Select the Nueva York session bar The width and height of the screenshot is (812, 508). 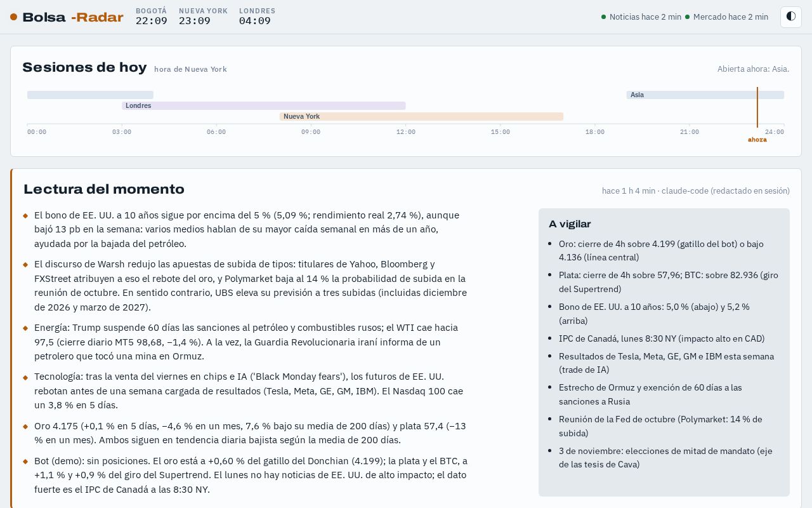point(421,116)
